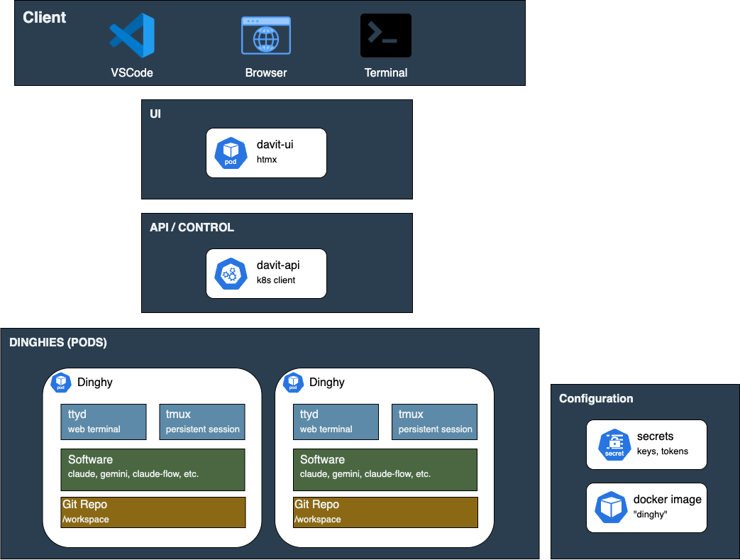740x560 pixels.
Task: Click the Browser globe icon
Action: [266, 35]
